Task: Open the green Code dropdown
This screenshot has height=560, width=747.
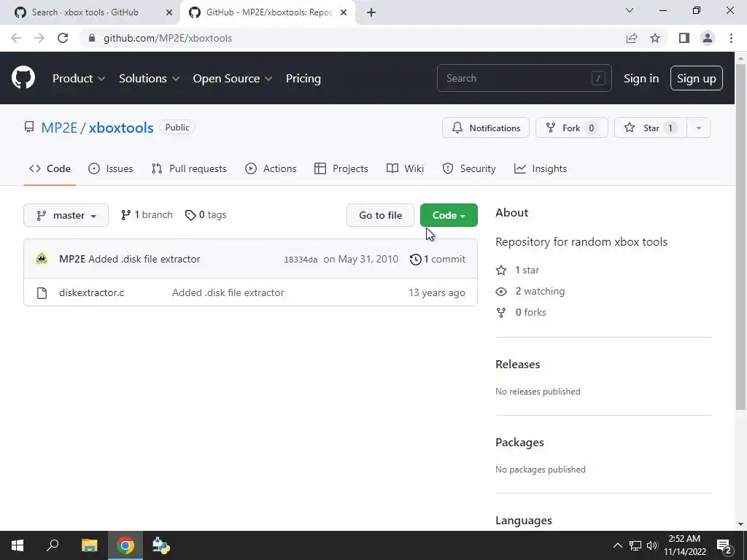Action: pos(449,215)
